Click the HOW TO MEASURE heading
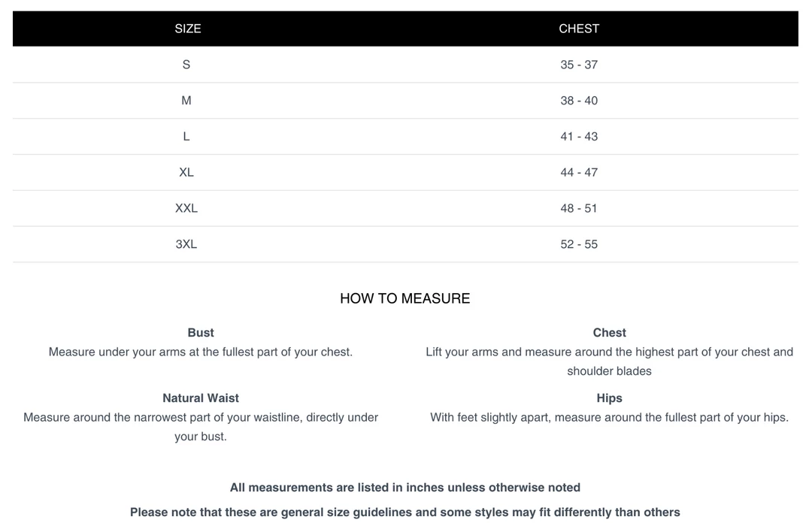 point(405,298)
